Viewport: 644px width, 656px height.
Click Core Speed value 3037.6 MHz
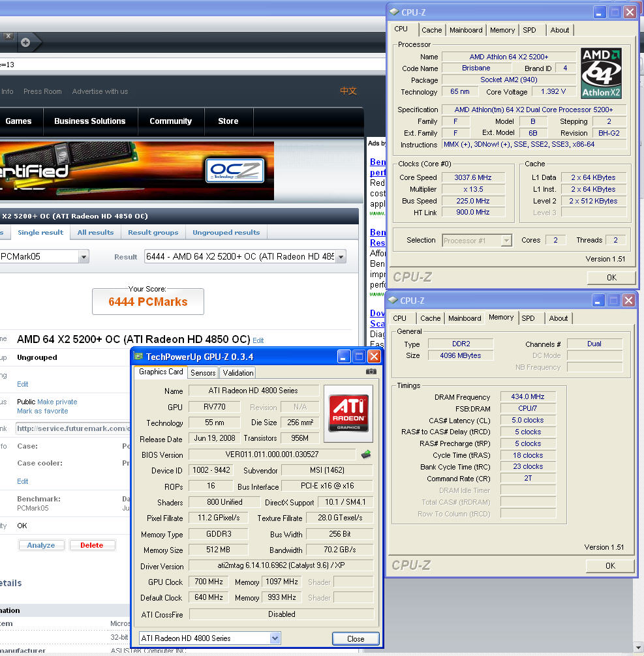pos(473,177)
